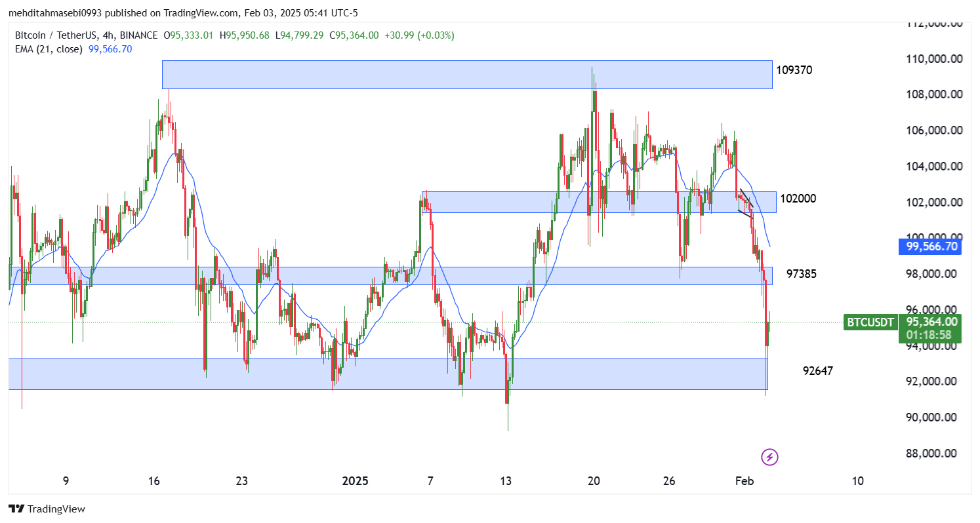Click the 92647 zone label
This screenshot has width=980, height=523.
[x=818, y=371]
